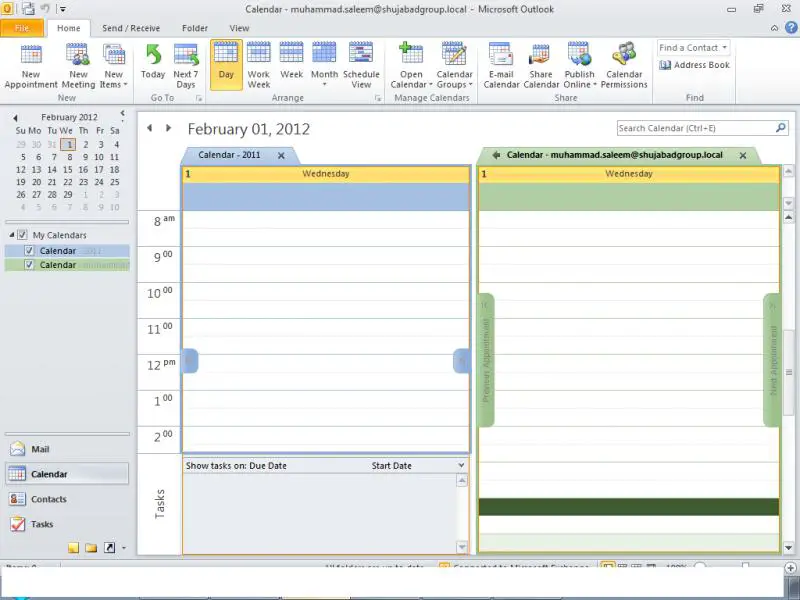Image resolution: width=800 pixels, height=600 pixels.
Task: Click the search magnifier in Search Calendar
Action: pos(781,128)
